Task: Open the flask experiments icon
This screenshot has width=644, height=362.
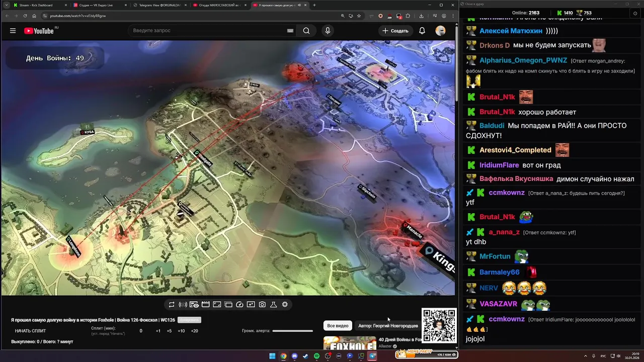Action: pyautogui.click(x=274, y=305)
